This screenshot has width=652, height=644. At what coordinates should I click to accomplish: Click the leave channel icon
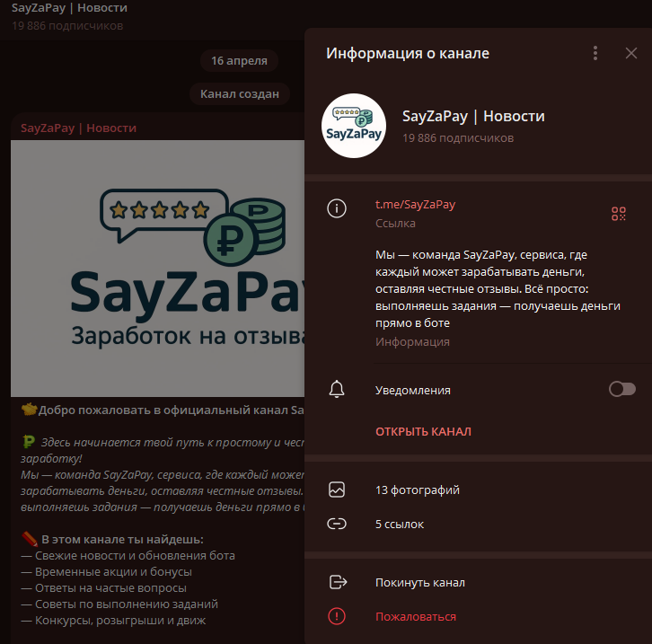click(x=338, y=582)
